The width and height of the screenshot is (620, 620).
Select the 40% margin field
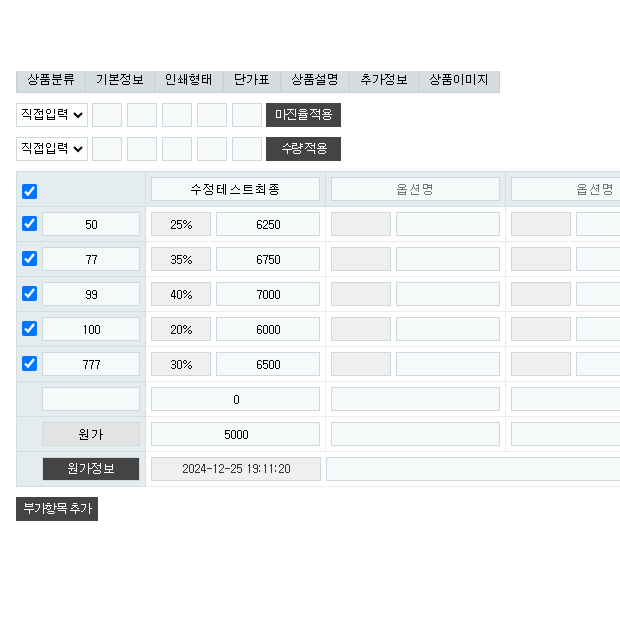pos(181,295)
